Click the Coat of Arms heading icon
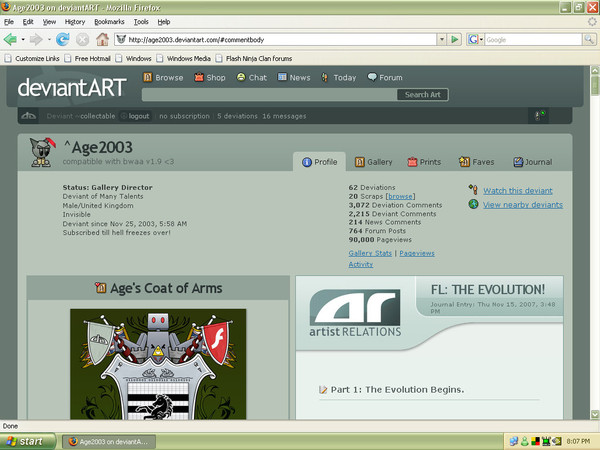Screen dimensions: 600x450 (101, 288)
